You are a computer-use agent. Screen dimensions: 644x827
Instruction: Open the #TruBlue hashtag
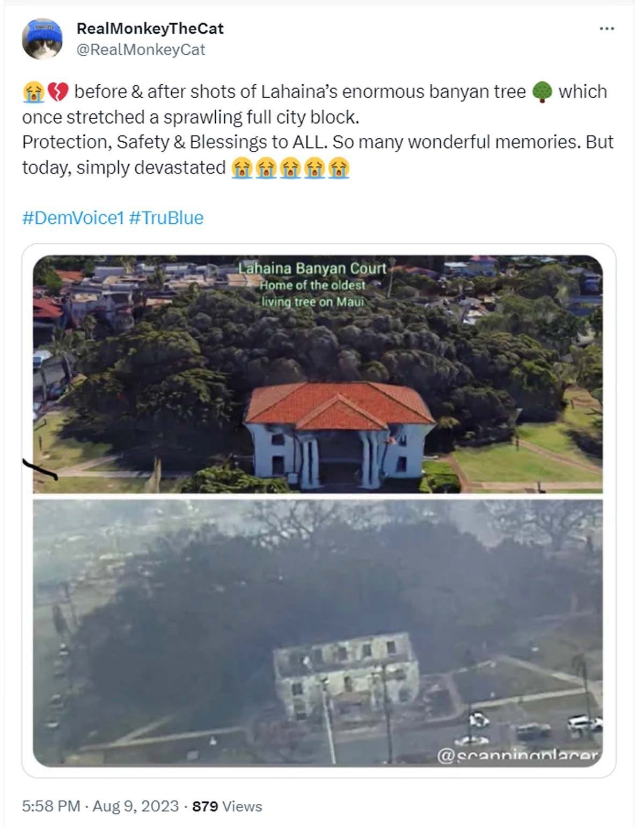click(166, 218)
